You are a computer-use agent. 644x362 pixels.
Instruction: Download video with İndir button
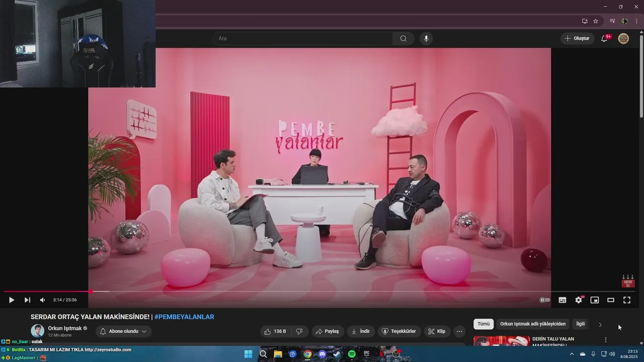pos(361,331)
